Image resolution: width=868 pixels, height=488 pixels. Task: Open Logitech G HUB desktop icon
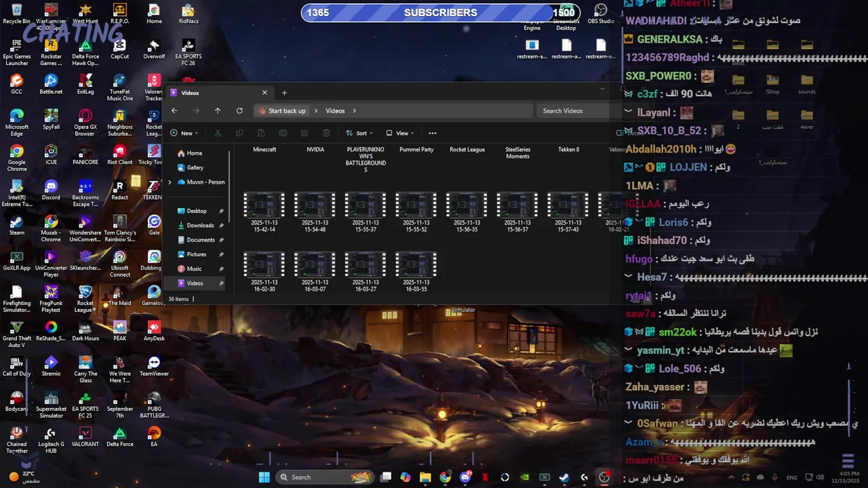pyautogui.click(x=51, y=440)
